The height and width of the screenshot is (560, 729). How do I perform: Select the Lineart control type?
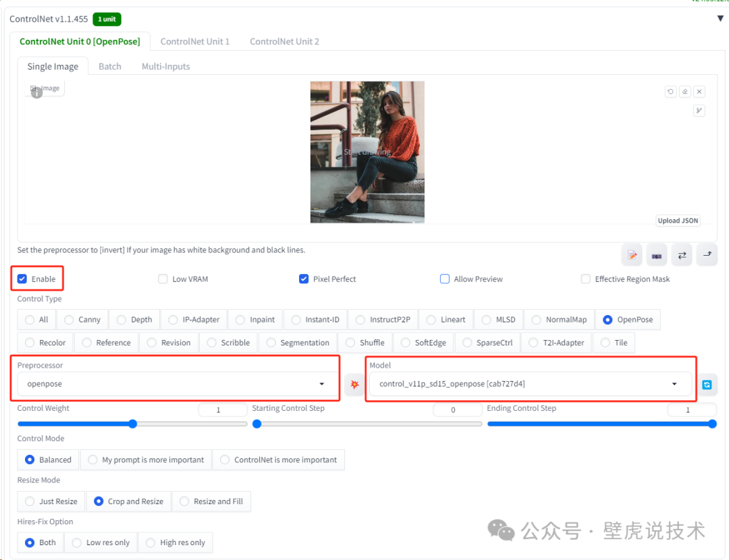pos(446,320)
